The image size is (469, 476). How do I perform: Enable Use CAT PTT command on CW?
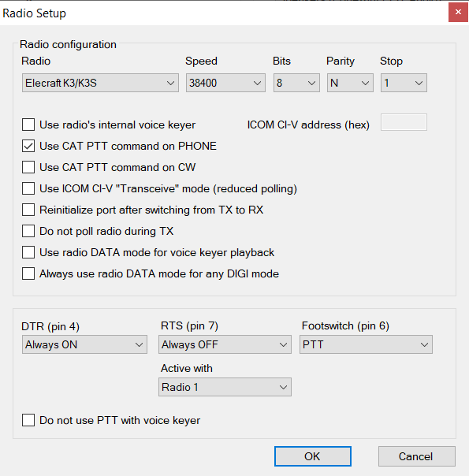(28, 167)
